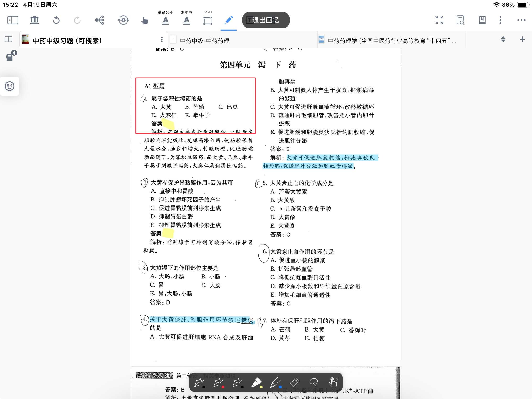532x399 pixels.
Task: Collapse to compact view icon
Action: pyautogui.click(x=439, y=20)
